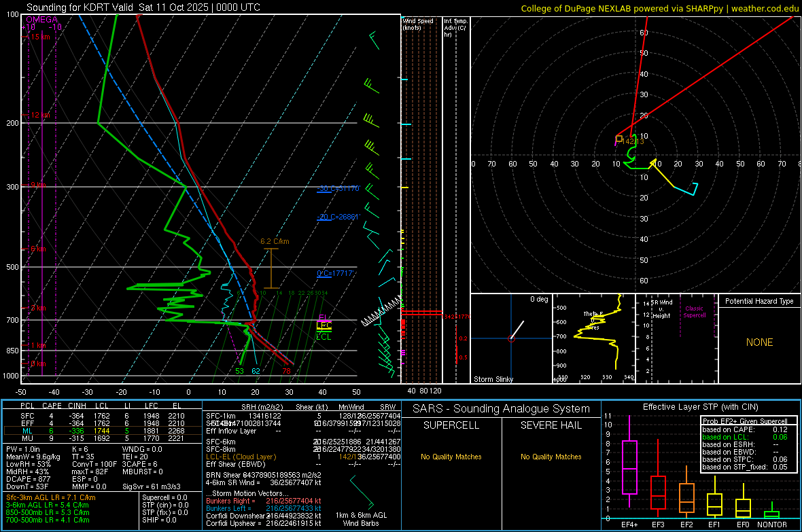
Task: Click the magenta EL level marker
Action: (324, 318)
